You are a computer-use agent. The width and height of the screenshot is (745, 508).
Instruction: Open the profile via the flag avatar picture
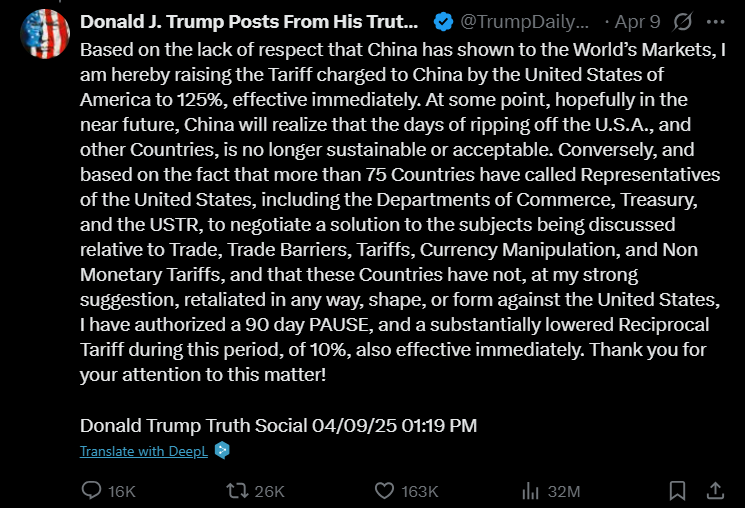(x=44, y=34)
